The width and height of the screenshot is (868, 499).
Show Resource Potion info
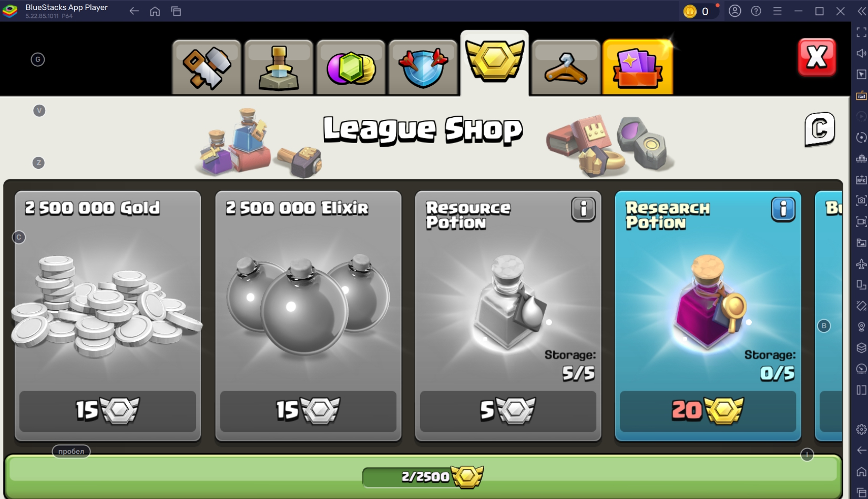pyautogui.click(x=583, y=209)
